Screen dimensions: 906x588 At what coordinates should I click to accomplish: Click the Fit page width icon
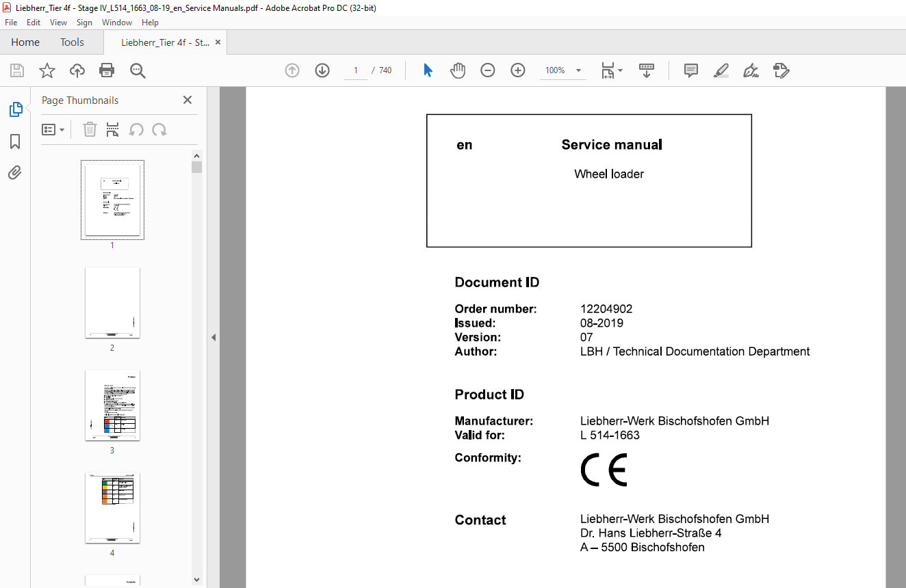607,70
